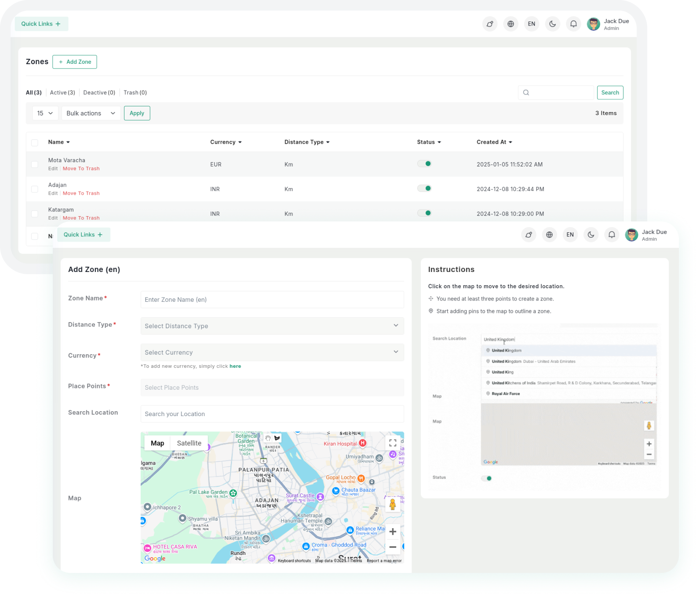The image size is (700, 598).
Task: Click the Zone Name input field
Action: [x=272, y=300]
